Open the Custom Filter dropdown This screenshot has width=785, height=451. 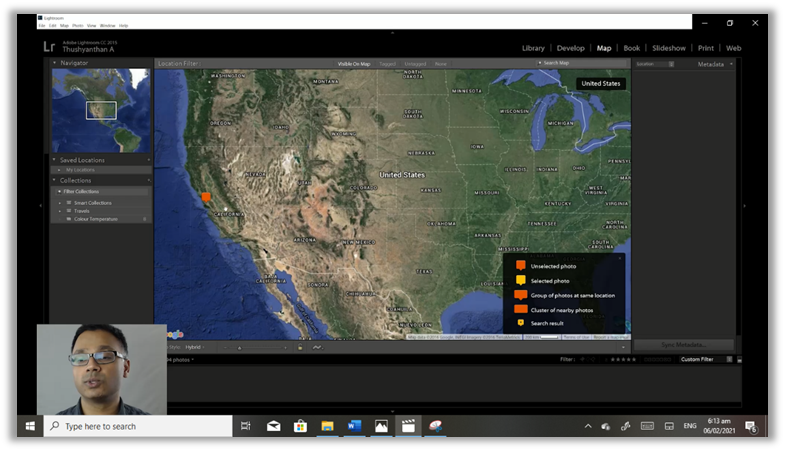click(x=699, y=359)
